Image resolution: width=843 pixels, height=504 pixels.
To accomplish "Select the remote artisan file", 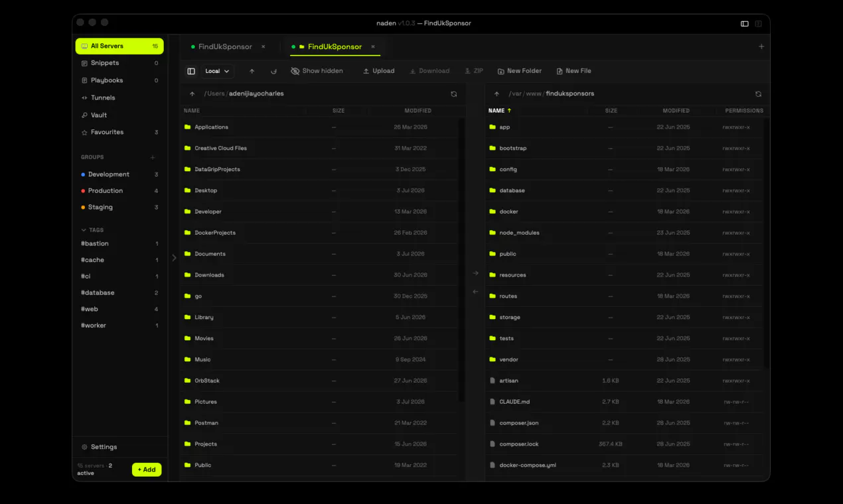I will (624, 381).
